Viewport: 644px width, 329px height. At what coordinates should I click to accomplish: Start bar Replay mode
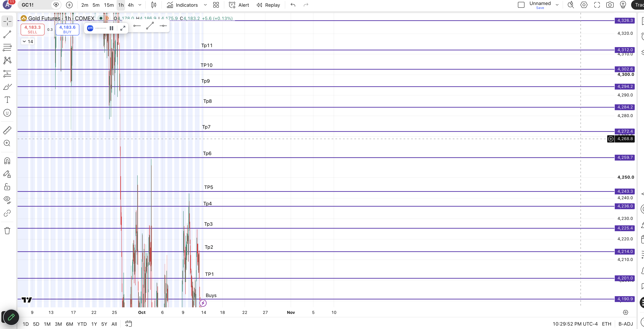tap(268, 5)
